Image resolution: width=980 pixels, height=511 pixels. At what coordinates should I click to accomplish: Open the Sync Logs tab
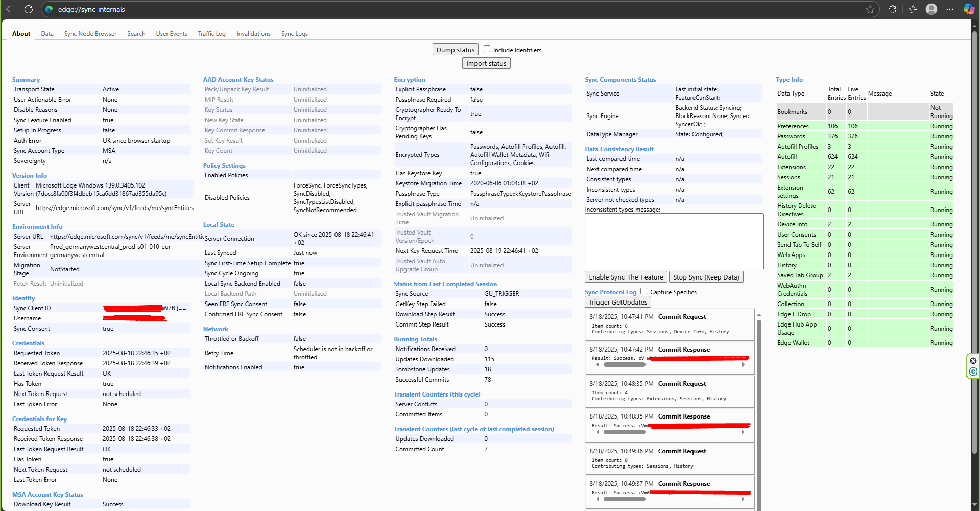coord(295,34)
